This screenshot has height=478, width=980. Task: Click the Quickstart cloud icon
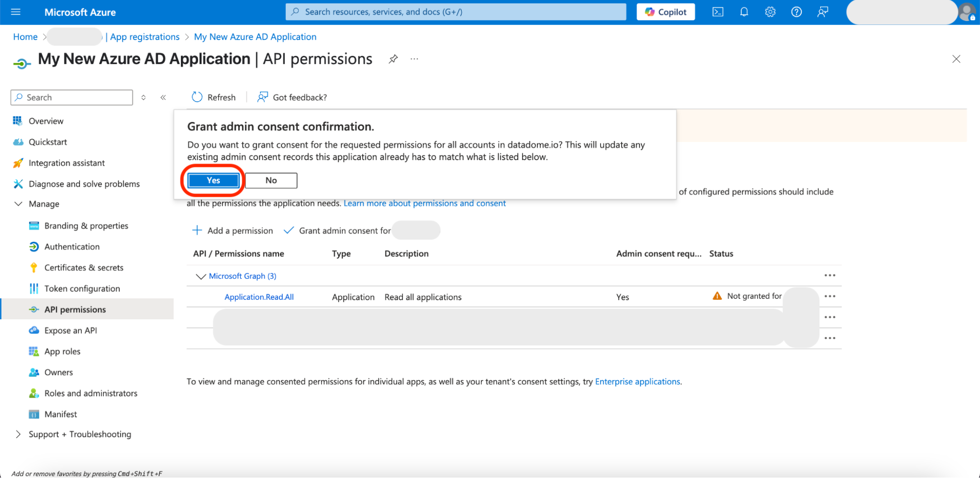pos(18,142)
